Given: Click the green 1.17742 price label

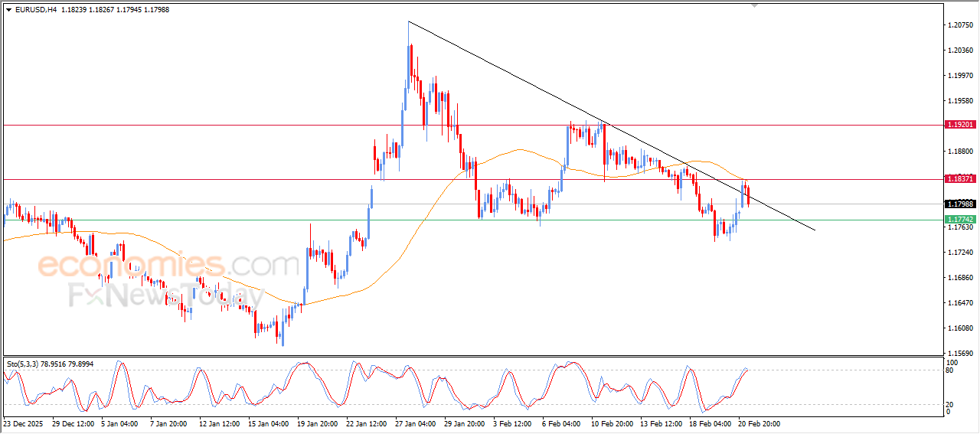Looking at the screenshot, I should pyautogui.click(x=959, y=220).
